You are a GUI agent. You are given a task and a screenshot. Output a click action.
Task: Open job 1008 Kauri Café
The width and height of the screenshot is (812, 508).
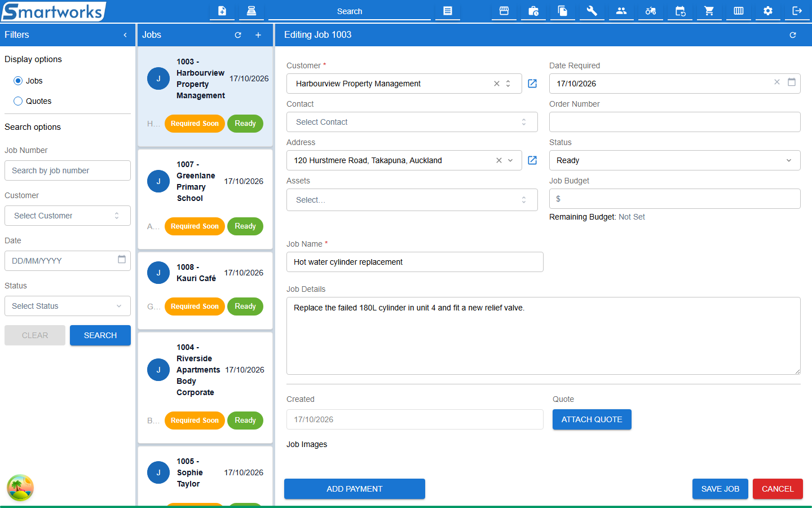[205, 291]
